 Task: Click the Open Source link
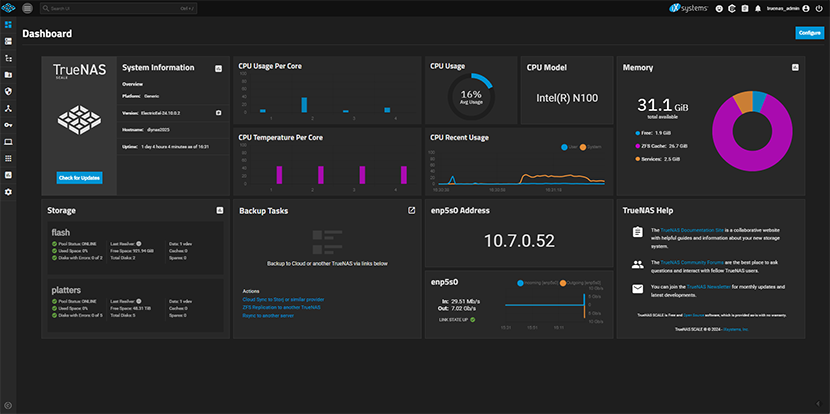click(x=694, y=315)
